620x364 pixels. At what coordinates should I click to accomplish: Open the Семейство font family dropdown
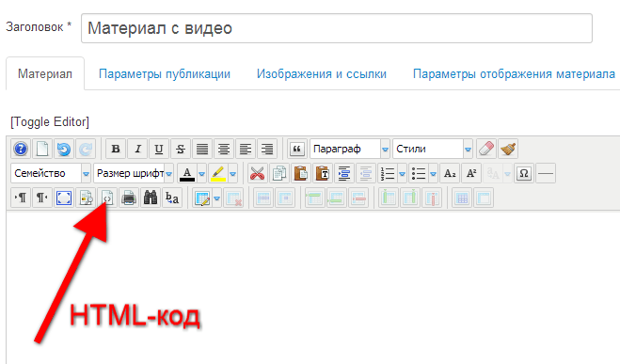click(51, 173)
